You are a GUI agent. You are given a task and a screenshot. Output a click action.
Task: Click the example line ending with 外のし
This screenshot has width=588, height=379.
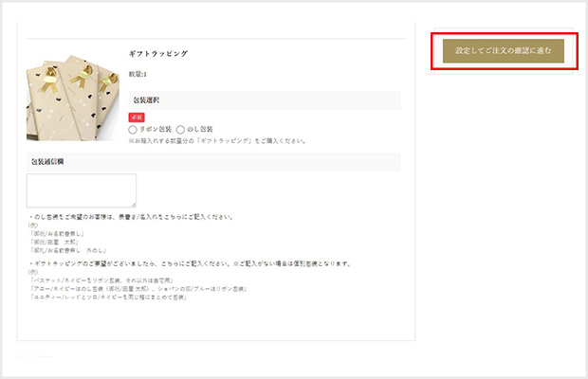click(x=68, y=250)
